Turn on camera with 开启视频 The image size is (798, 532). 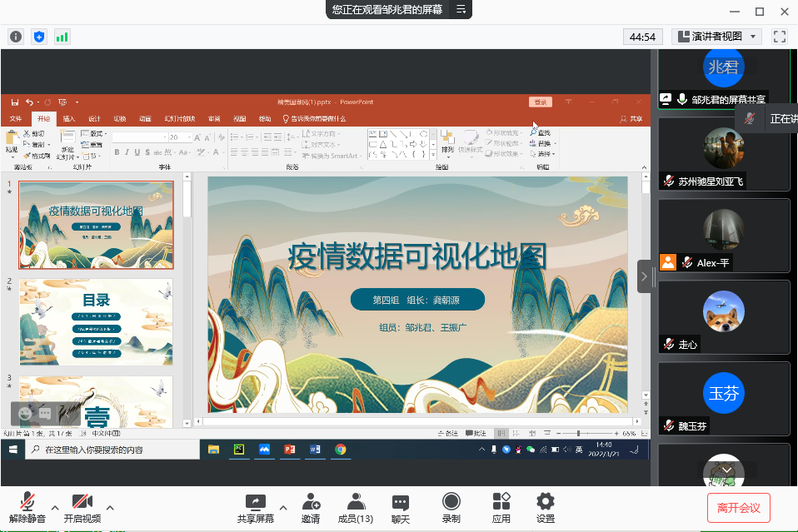coord(82,508)
